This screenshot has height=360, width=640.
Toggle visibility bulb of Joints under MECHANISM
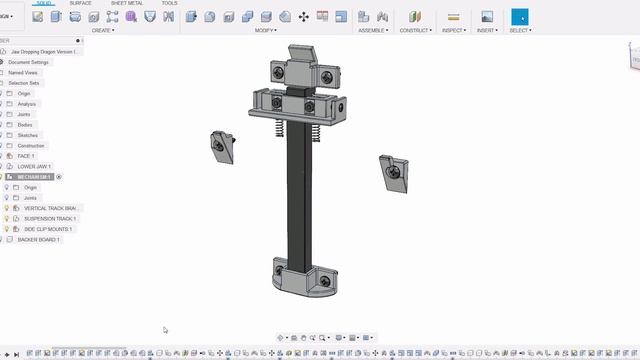[7, 198]
